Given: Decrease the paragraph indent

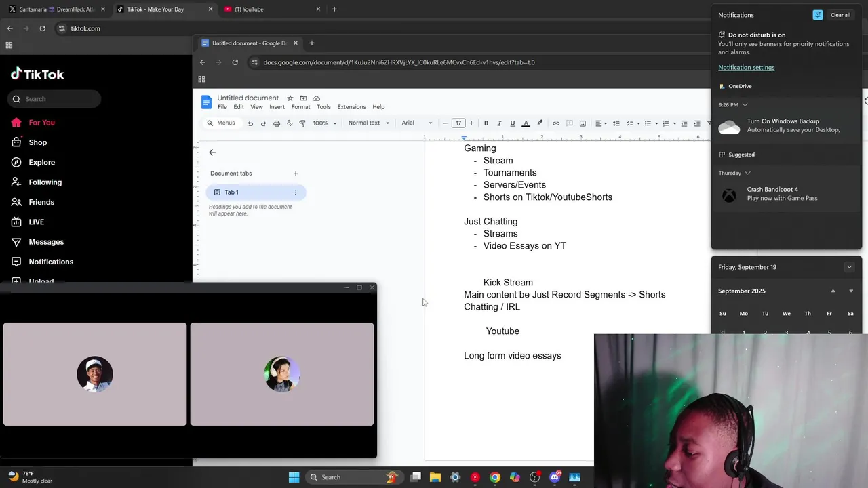Looking at the screenshot, I should pos(684,123).
